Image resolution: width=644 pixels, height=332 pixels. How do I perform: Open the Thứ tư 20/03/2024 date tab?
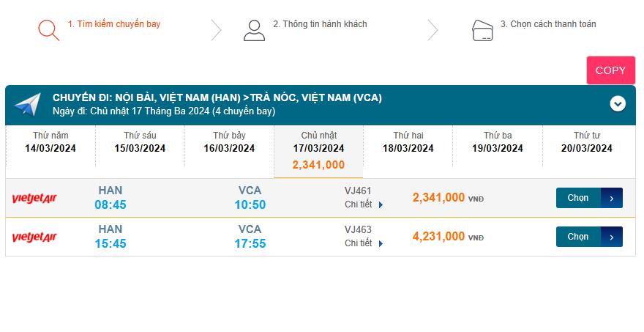click(x=586, y=142)
